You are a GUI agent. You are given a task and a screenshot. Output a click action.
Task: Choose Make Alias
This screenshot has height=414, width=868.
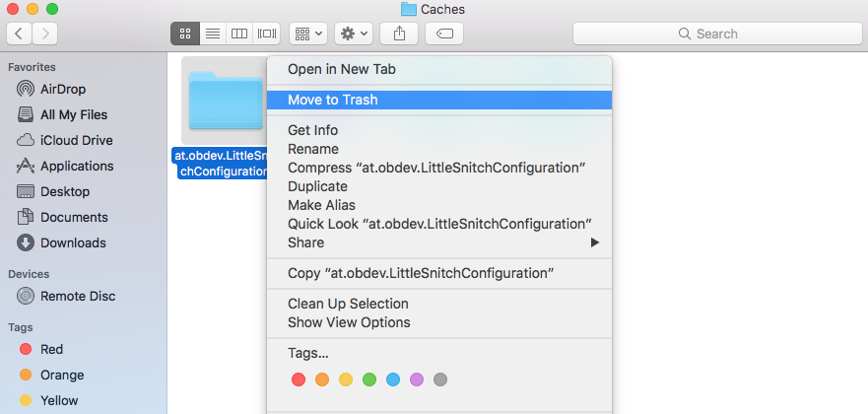pos(439,205)
